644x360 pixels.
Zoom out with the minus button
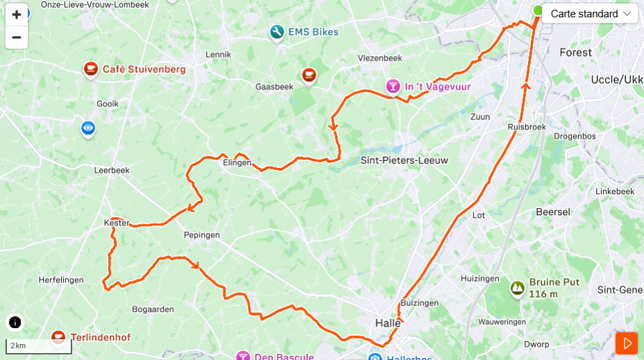point(17,37)
